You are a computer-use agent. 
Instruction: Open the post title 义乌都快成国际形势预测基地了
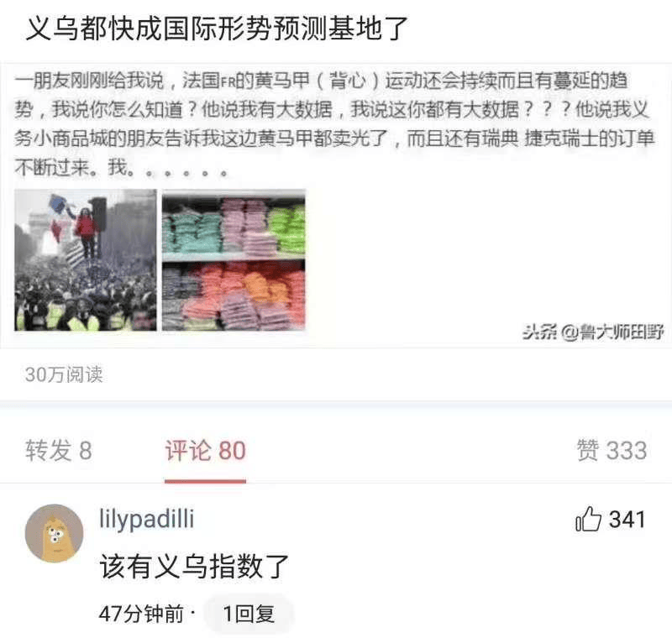[217, 29]
